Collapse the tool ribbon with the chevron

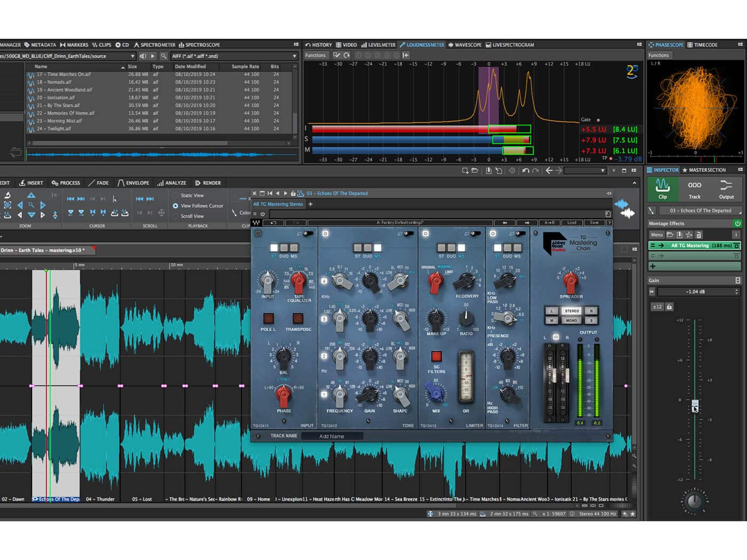tap(634, 183)
